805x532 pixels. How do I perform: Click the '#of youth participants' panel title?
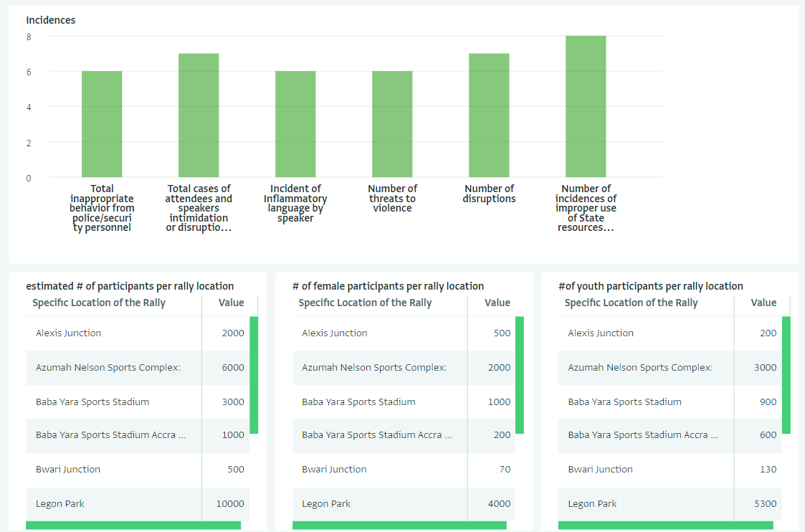[x=651, y=286]
